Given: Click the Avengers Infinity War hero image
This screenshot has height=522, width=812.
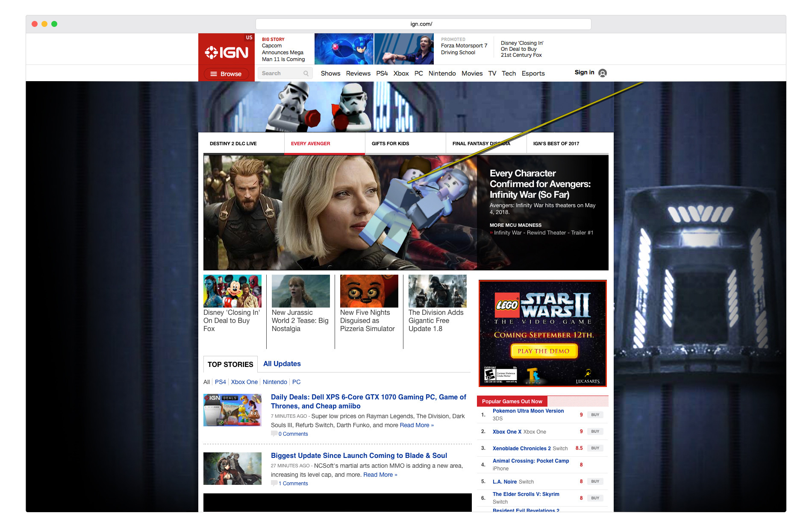Looking at the screenshot, I should 340,213.
